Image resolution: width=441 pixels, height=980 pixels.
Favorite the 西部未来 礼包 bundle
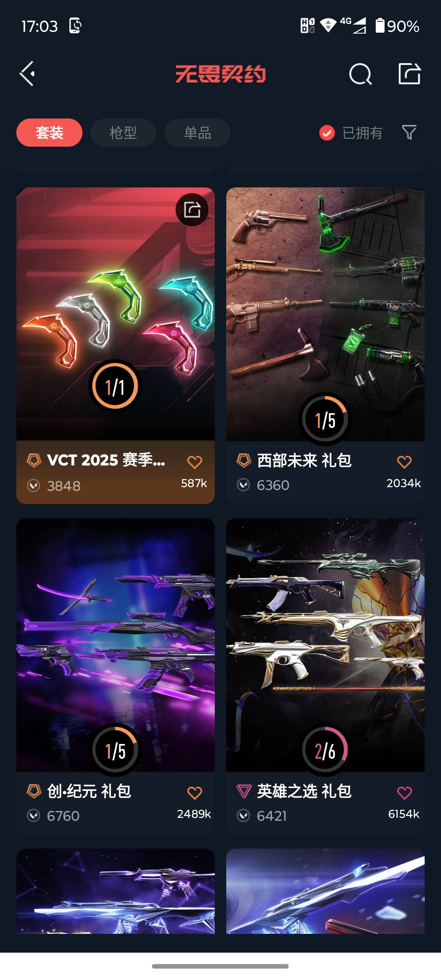[x=404, y=462]
